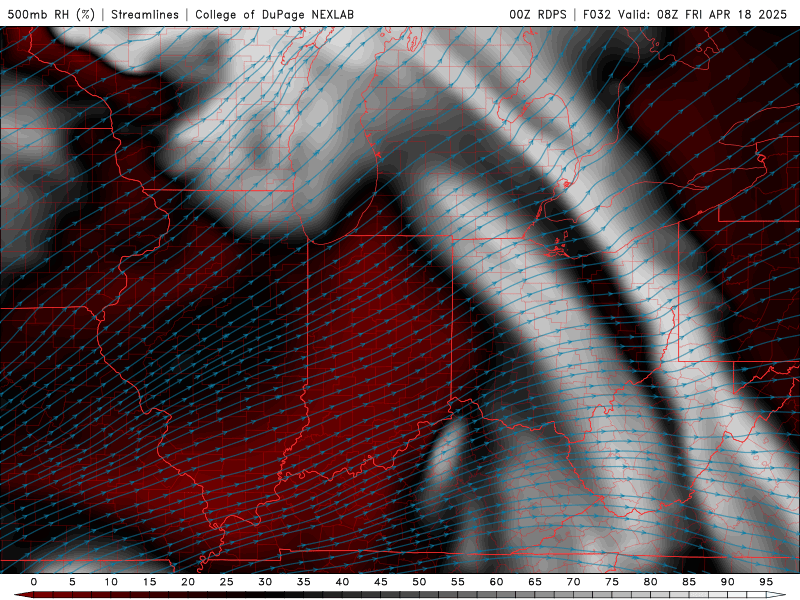
Task: Click the colorbar label 95
Action: coord(766,582)
